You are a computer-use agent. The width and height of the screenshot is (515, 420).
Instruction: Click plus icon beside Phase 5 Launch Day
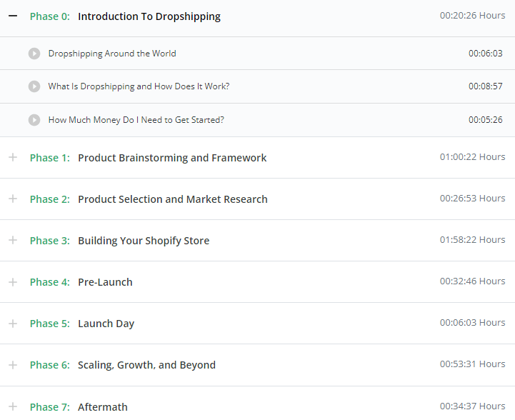point(13,324)
